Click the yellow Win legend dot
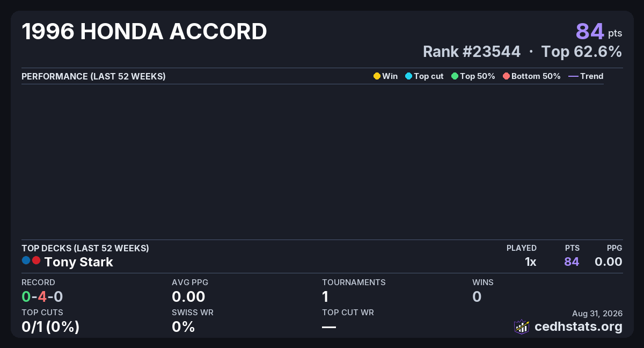 [377, 76]
